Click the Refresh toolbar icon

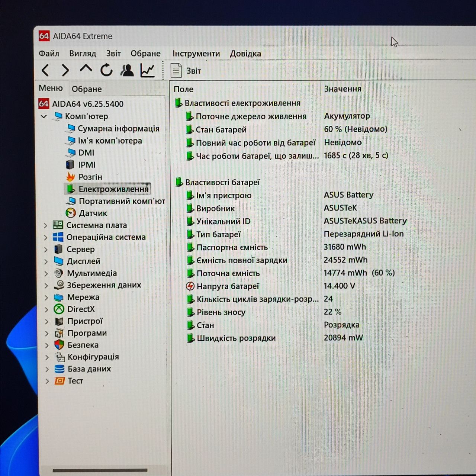106,70
